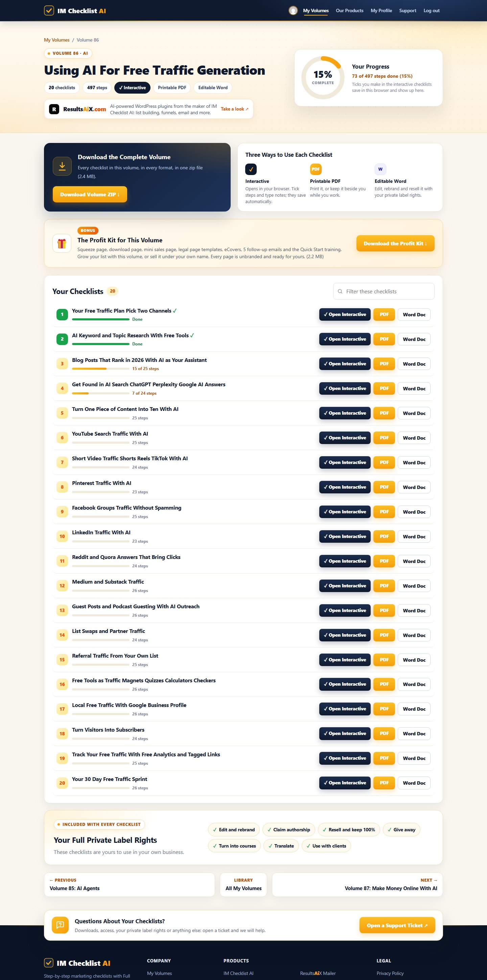Image resolution: width=487 pixels, height=980 pixels.
Task: Click the IM Checklist AI logo checkmark icon
Action: click(x=49, y=11)
